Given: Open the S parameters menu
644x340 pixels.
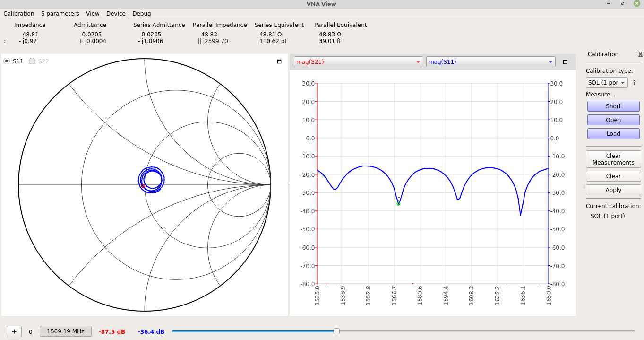Looking at the screenshot, I should (60, 14).
